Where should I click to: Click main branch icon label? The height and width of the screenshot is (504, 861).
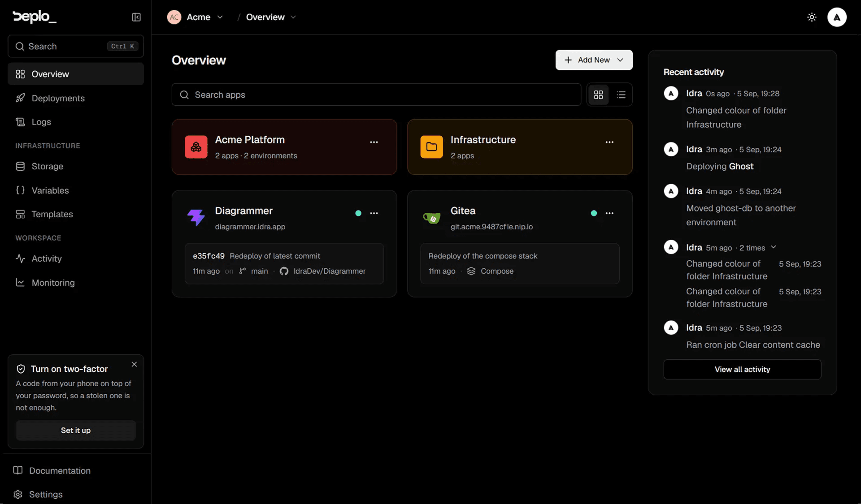pyautogui.click(x=253, y=271)
